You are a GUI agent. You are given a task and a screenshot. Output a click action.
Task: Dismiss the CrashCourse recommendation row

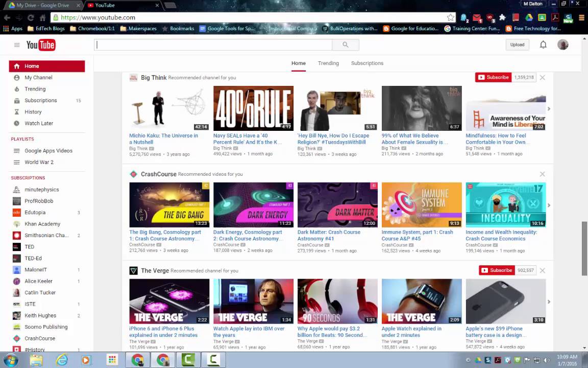542,174
